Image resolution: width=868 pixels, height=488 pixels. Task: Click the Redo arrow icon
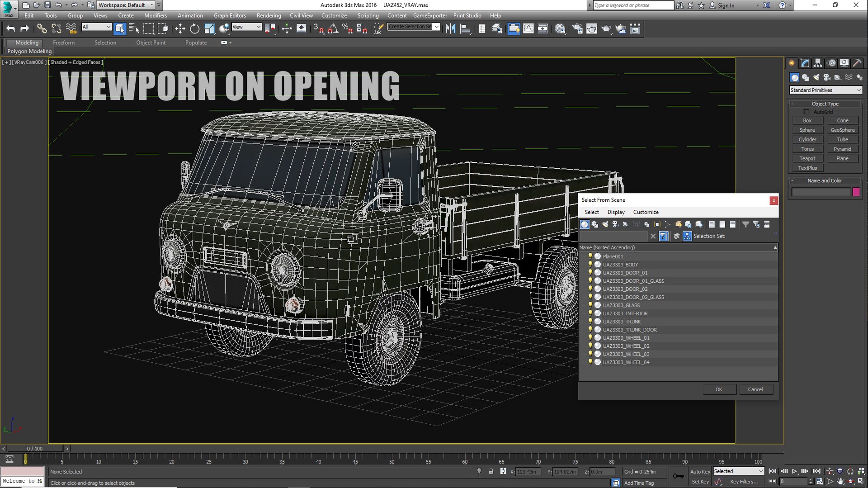point(25,29)
